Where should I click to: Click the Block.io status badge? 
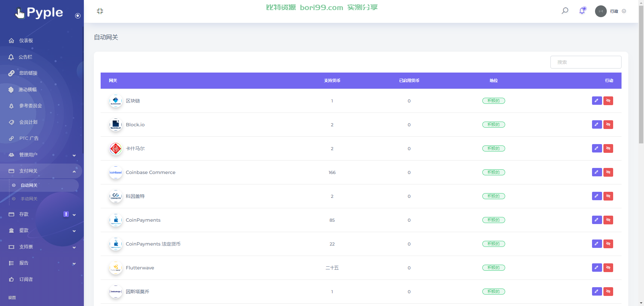point(493,125)
